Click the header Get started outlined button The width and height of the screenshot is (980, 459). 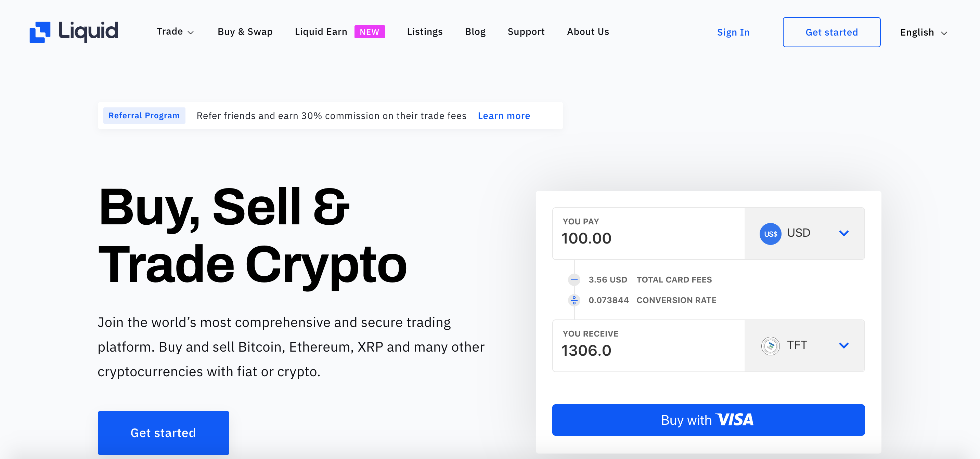point(831,32)
